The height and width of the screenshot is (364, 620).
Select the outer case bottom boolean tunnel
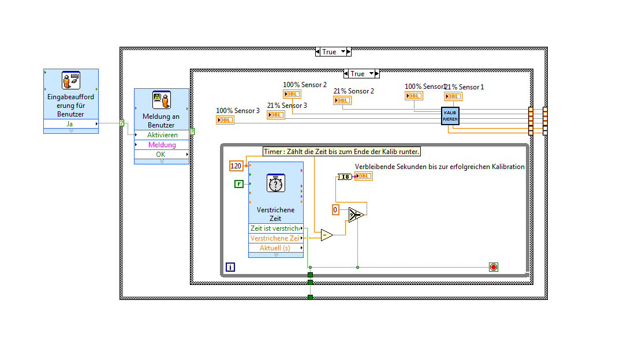coord(310,297)
